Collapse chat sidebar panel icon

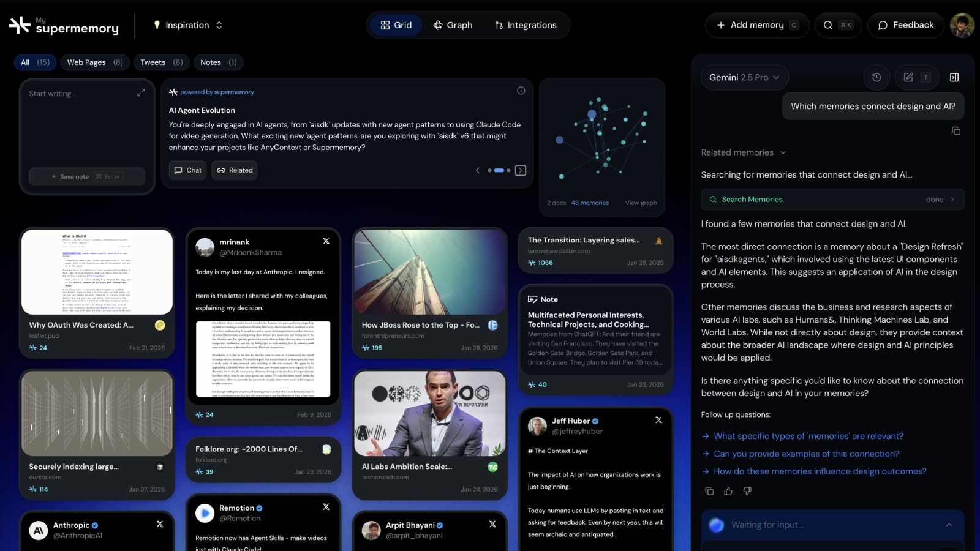click(954, 77)
